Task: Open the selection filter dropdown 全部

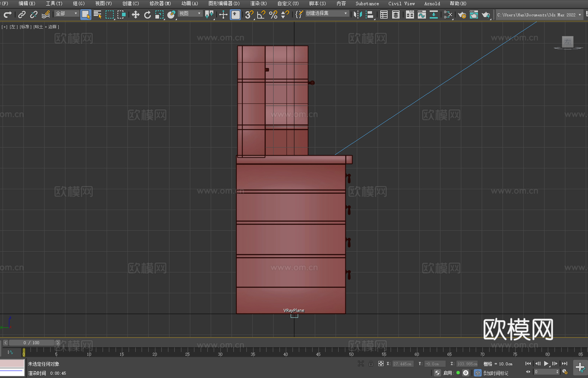Action: click(67, 14)
